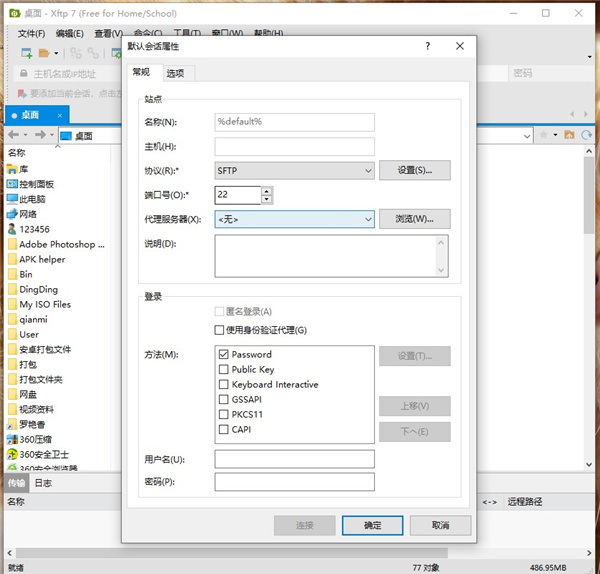Click the home folder icon

point(569,135)
